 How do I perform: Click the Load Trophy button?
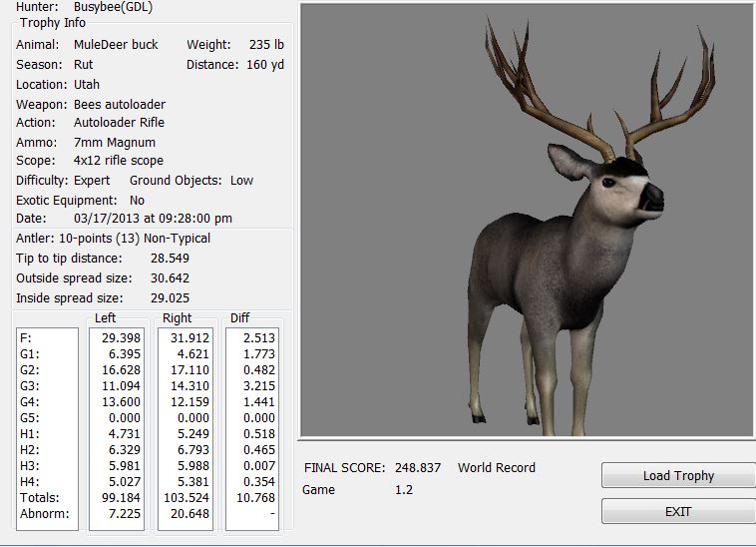(677, 476)
